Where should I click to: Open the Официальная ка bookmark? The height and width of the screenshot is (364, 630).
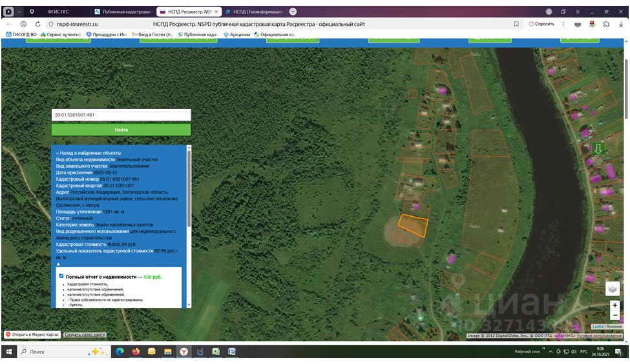pyautogui.click(x=275, y=34)
